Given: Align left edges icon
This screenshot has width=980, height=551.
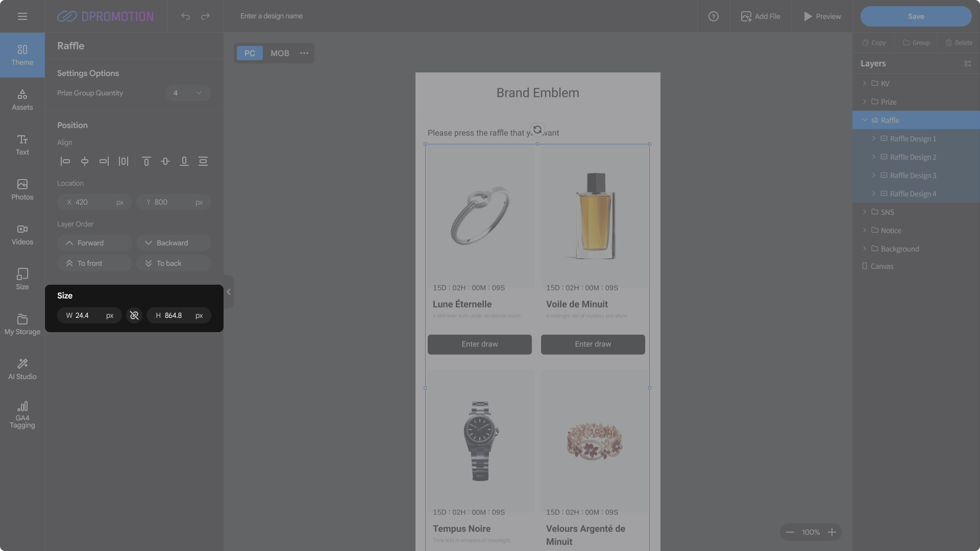Looking at the screenshot, I should (x=65, y=161).
